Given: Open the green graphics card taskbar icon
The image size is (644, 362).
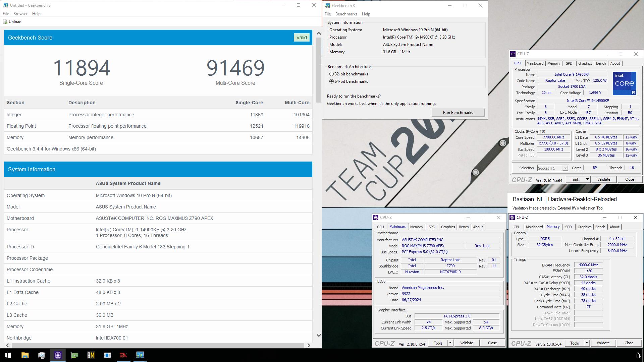Looking at the screenshot, I should tap(74, 355).
